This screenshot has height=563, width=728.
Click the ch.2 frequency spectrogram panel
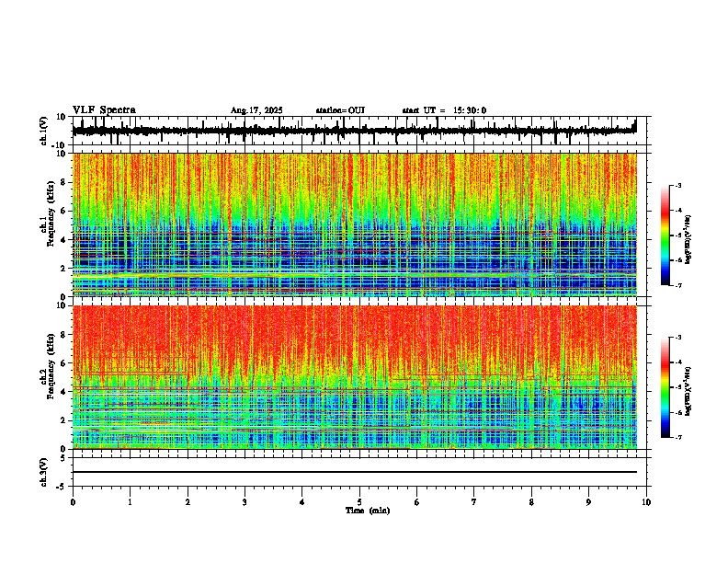355,377
